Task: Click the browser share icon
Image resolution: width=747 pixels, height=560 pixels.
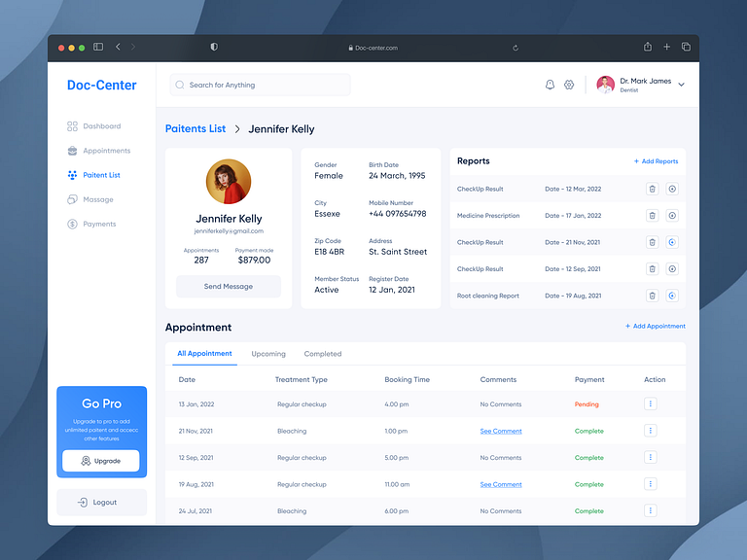Action: [648, 47]
